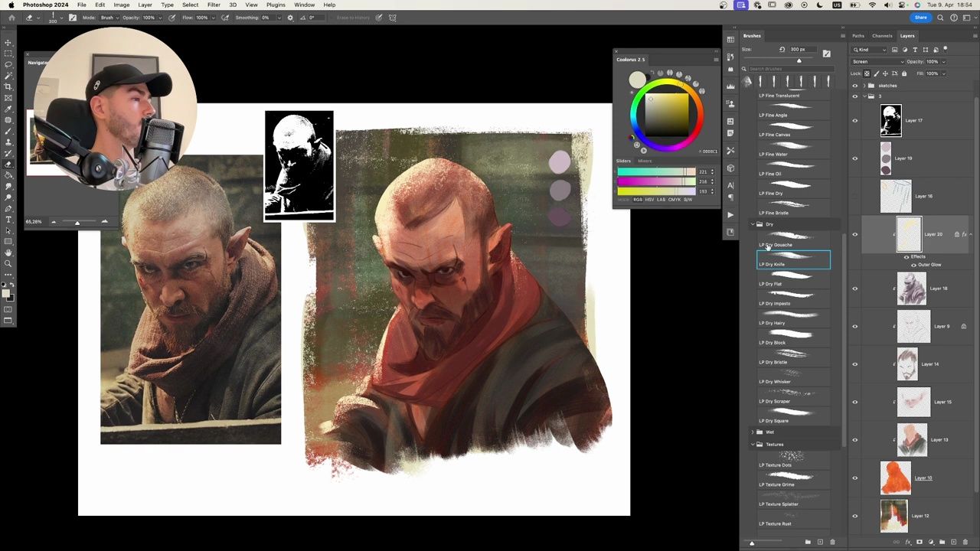Switch to Coolorus Mixers tab
Image resolution: width=980 pixels, height=551 pixels.
point(645,161)
